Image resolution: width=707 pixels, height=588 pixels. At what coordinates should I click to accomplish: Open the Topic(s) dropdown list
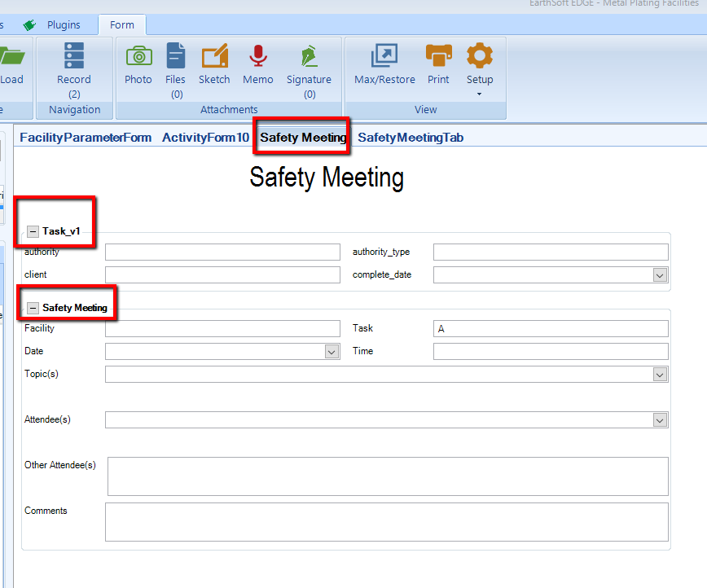click(x=660, y=374)
